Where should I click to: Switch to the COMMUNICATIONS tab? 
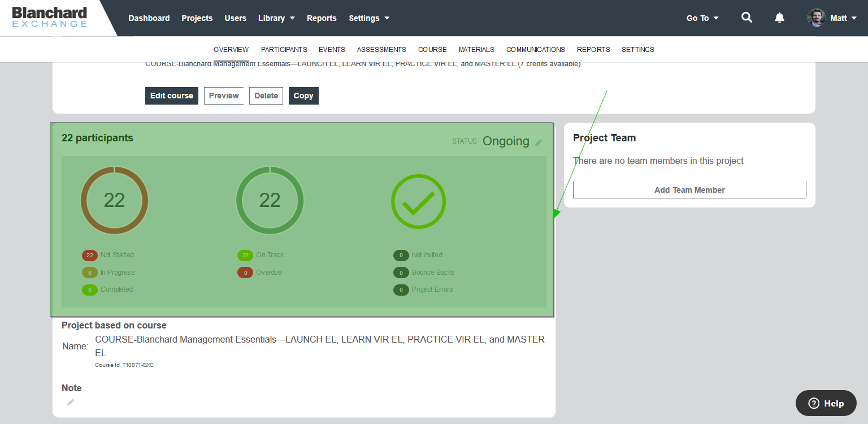(536, 50)
